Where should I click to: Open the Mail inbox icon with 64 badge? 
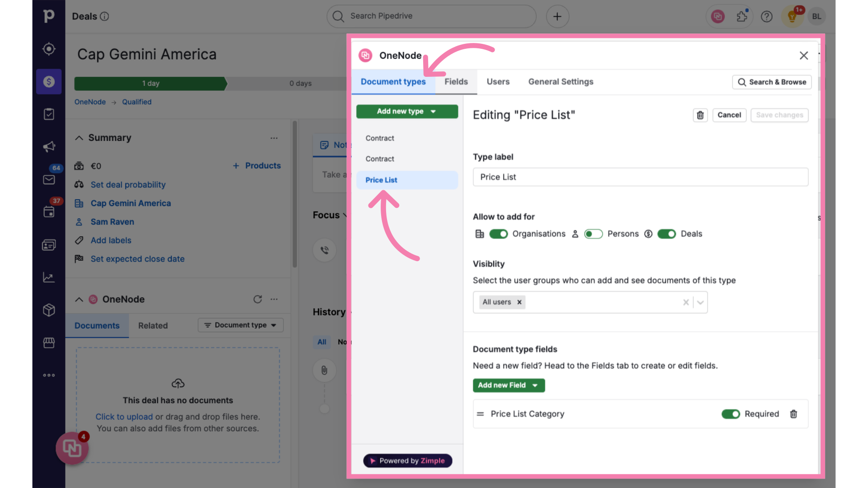[x=49, y=179]
